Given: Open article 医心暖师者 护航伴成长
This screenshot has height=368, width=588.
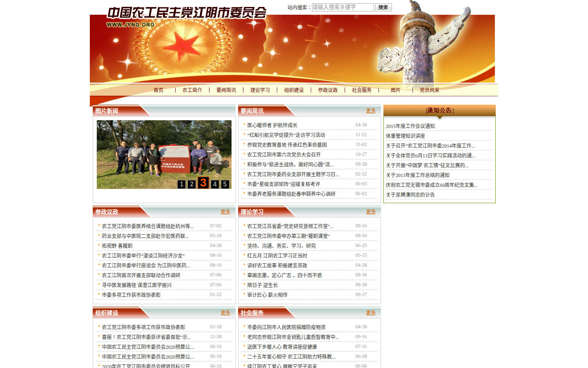Looking at the screenshot, I should tap(272, 125).
